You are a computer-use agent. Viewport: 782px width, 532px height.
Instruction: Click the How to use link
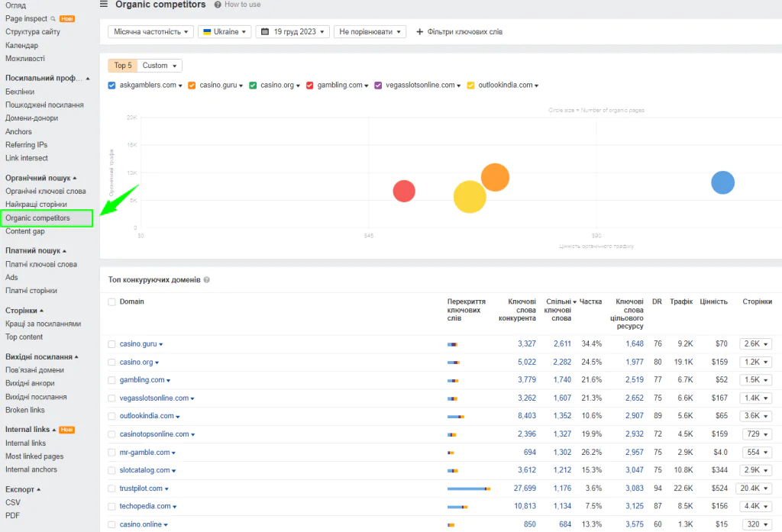click(242, 5)
